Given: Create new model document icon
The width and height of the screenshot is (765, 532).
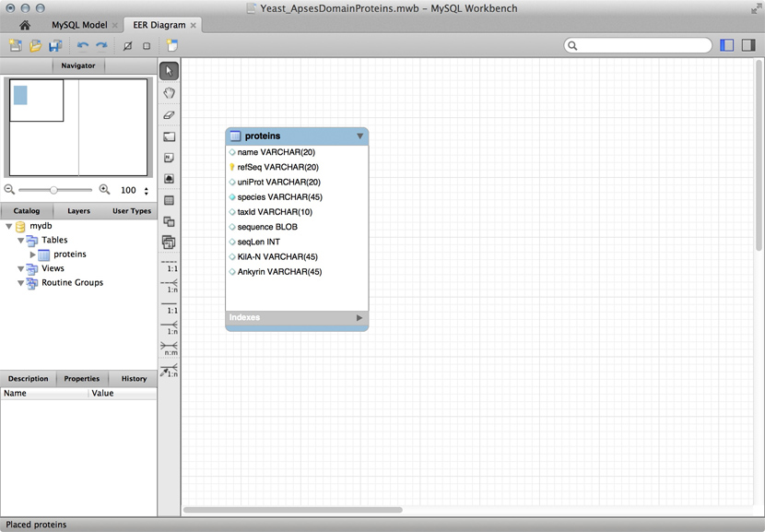Looking at the screenshot, I should click(x=16, y=45).
